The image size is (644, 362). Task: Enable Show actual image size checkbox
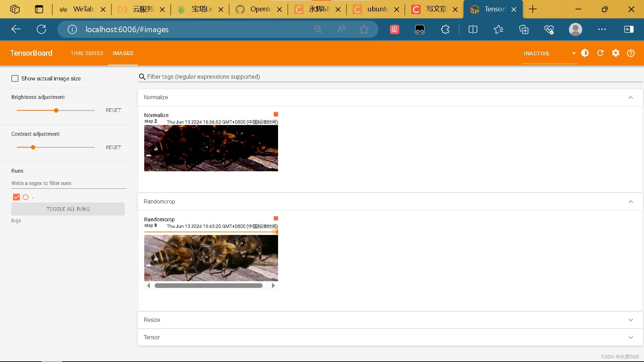tap(15, 78)
